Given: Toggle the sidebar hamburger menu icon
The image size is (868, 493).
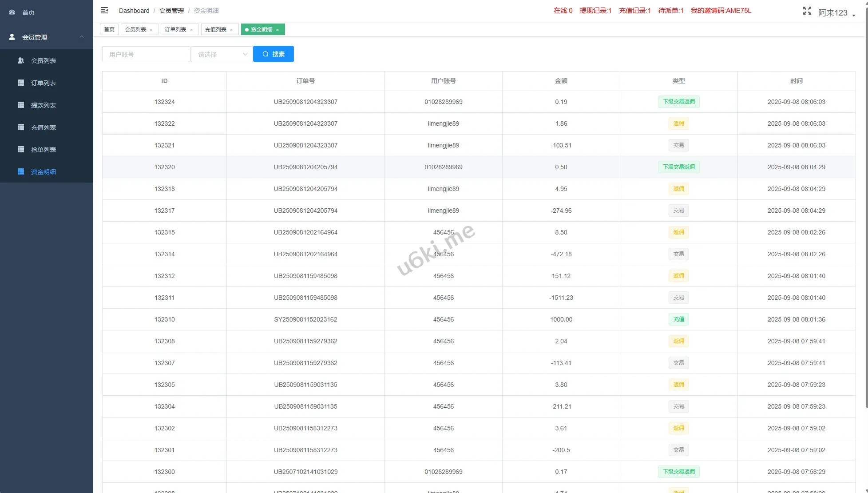Looking at the screenshot, I should (104, 10).
